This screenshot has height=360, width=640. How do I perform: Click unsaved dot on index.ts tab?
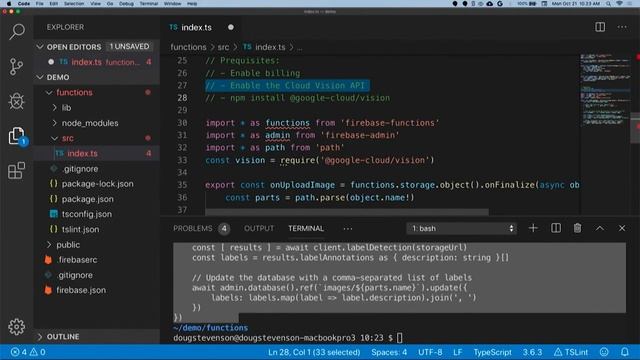[x=231, y=27]
